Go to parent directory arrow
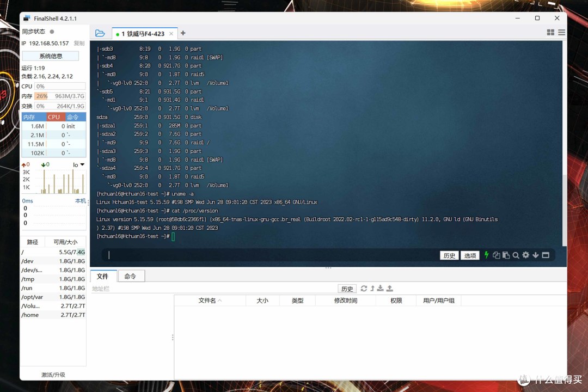 click(x=372, y=288)
